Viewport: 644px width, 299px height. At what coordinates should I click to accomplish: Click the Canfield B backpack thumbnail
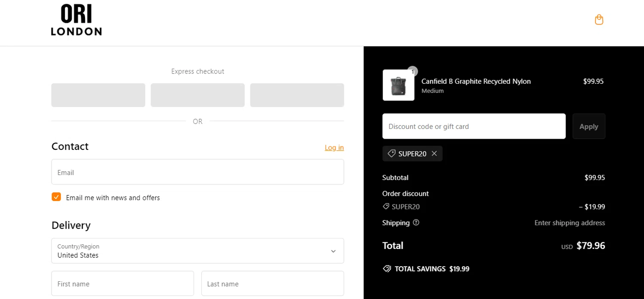398,85
